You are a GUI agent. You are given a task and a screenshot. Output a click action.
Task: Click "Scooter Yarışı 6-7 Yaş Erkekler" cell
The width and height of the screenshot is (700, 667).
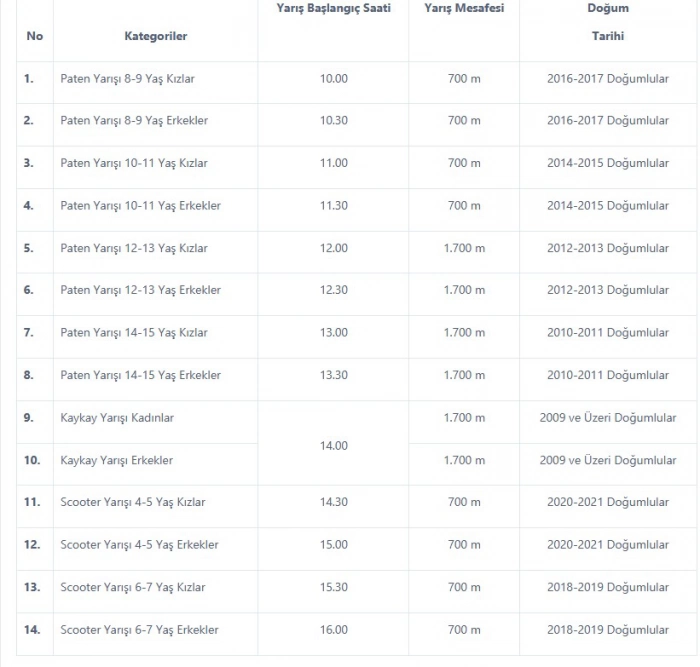pyautogui.click(x=139, y=630)
